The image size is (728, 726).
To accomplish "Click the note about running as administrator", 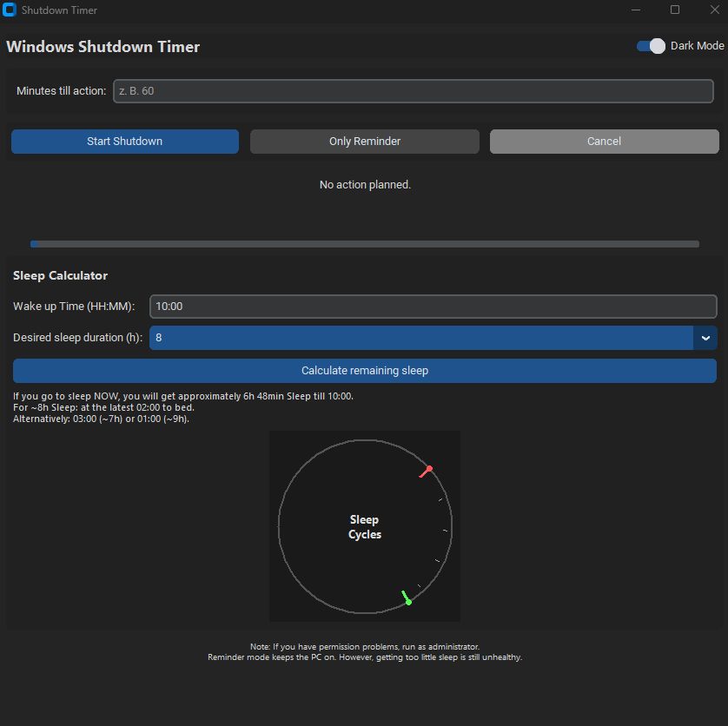I will coord(365,647).
